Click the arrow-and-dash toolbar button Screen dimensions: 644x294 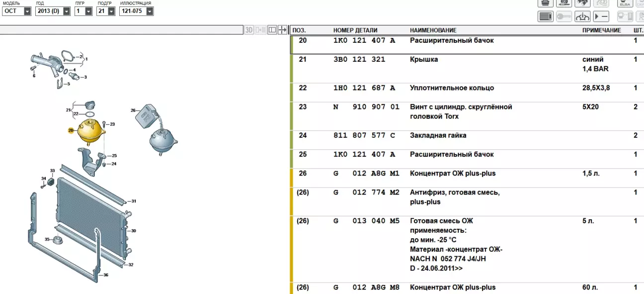pos(601,17)
